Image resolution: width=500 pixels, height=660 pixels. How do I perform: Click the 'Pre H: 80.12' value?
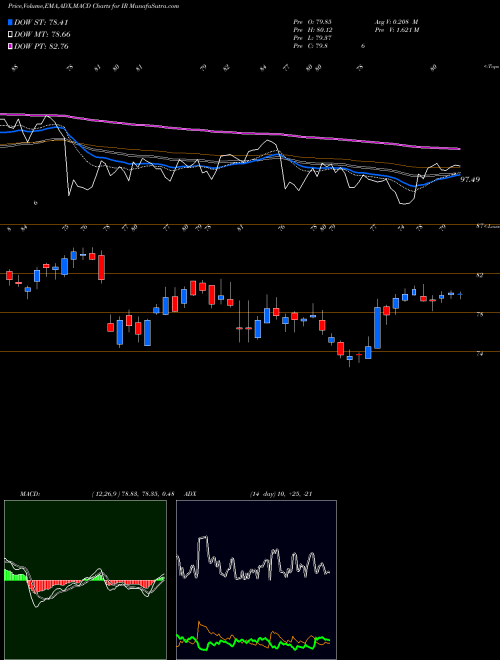pyautogui.click(x=313, y=30)
